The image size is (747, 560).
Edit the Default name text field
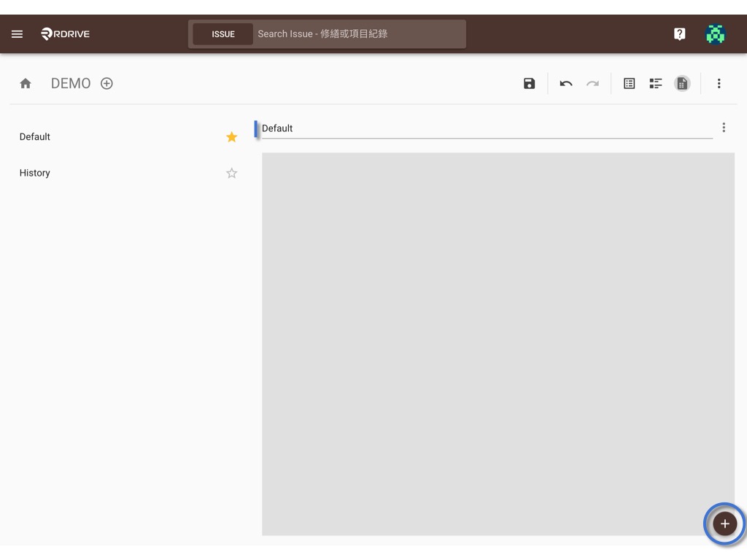pos(487,128)
